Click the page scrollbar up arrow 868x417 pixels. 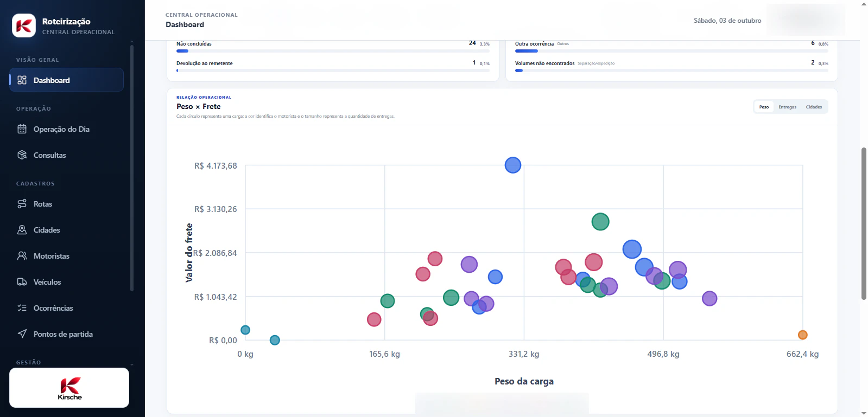coord(864,4)
